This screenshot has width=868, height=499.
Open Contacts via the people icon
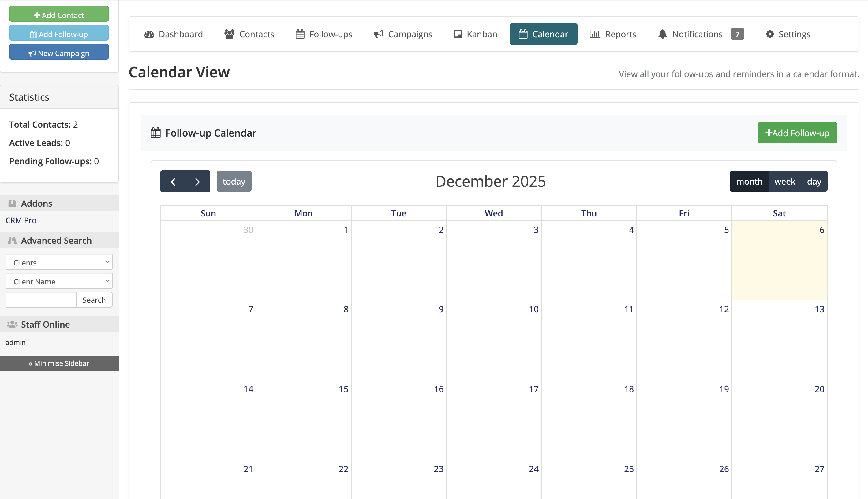pos(229,34)
